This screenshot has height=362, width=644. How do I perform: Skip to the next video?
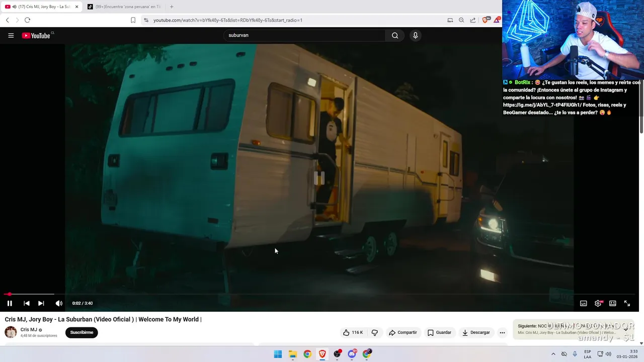[41, 303]
